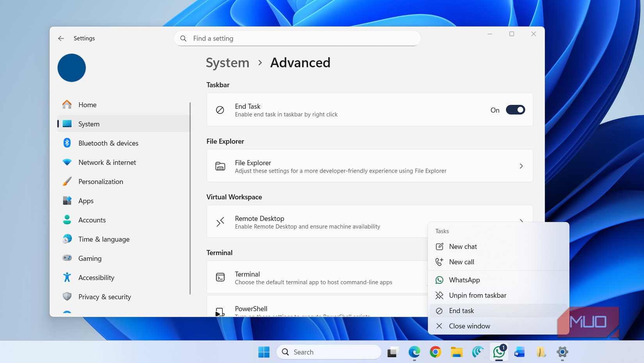Open the System breadcrumb link

click(228, 62)
